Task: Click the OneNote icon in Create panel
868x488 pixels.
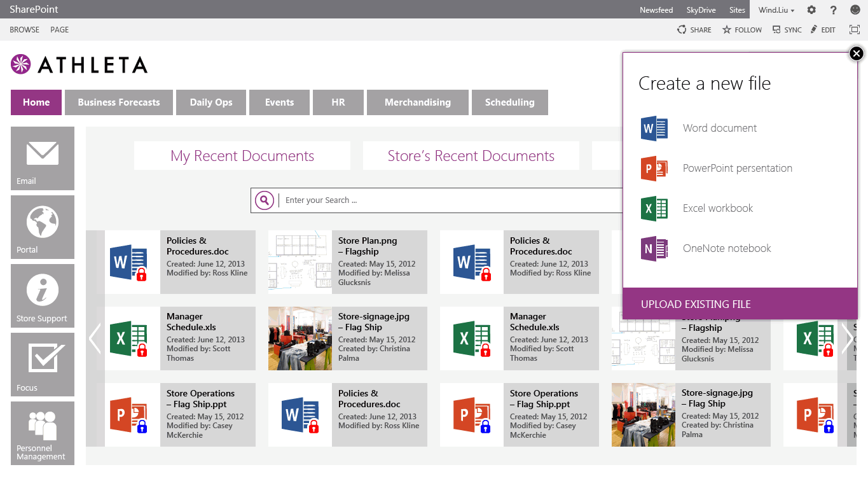Action: (x=654, y=249)
